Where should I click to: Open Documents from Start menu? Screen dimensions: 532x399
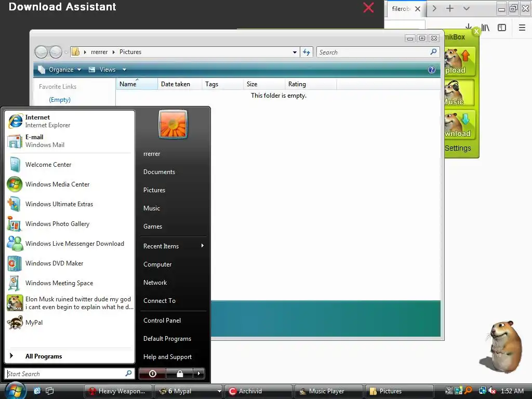pyautogui.click(x=172, y=172)
